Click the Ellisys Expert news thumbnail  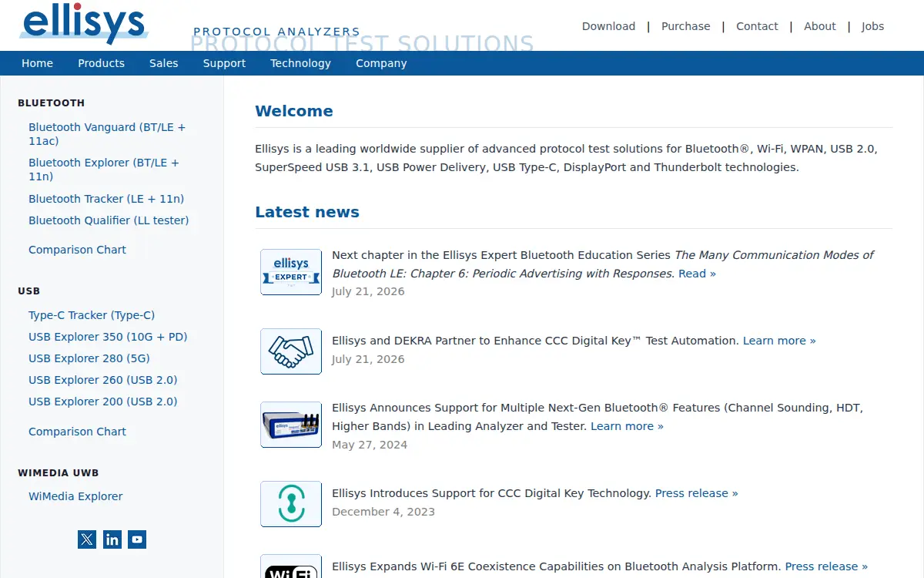click(291, 272)
